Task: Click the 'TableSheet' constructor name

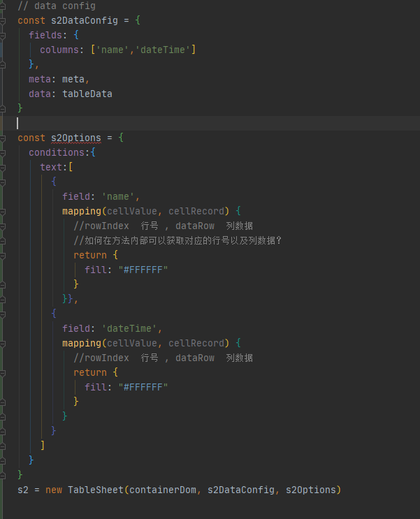Action: [x=96, y=490]
